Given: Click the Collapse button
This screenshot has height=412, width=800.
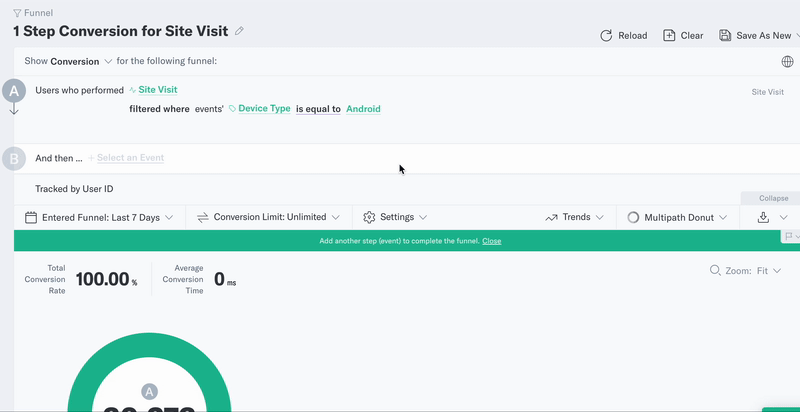Looking at the screenshot, I should (x=773, y=198).
